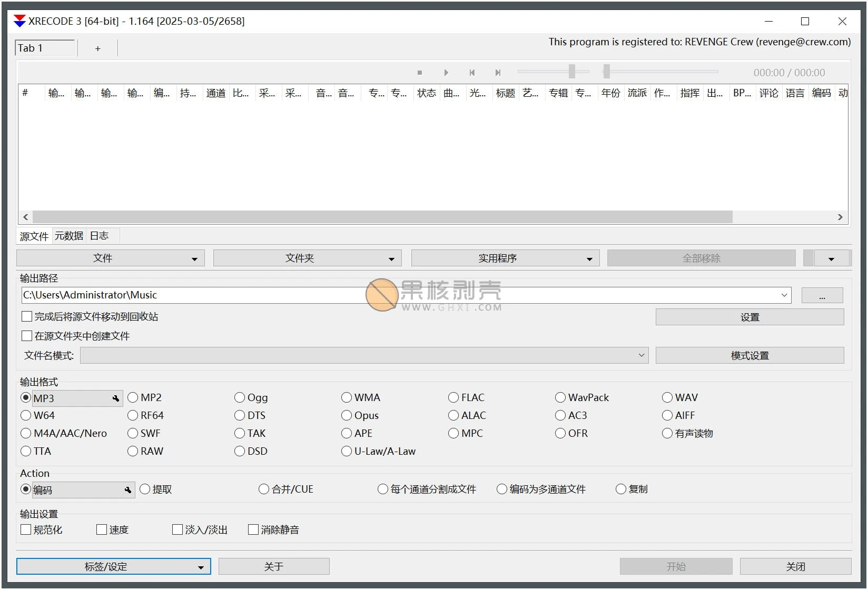868x590 pixels.
Task: Click the 关闭 button
Action: click(x=795, y=566)
